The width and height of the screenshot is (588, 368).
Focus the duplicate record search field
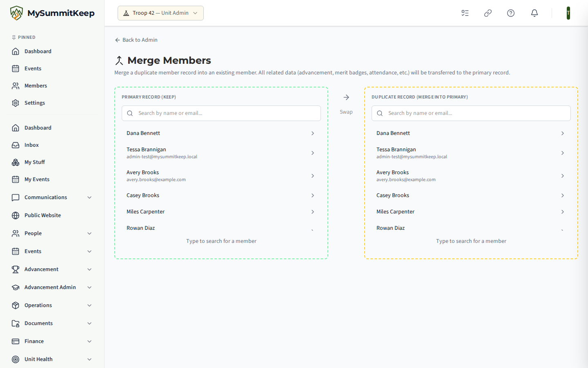coord(471,113)
